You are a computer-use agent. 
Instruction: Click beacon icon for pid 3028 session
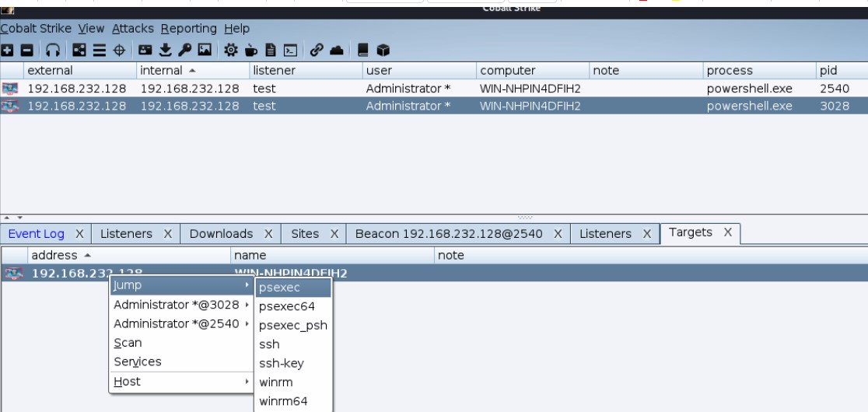pyautogui.click(x=10, y=106)
